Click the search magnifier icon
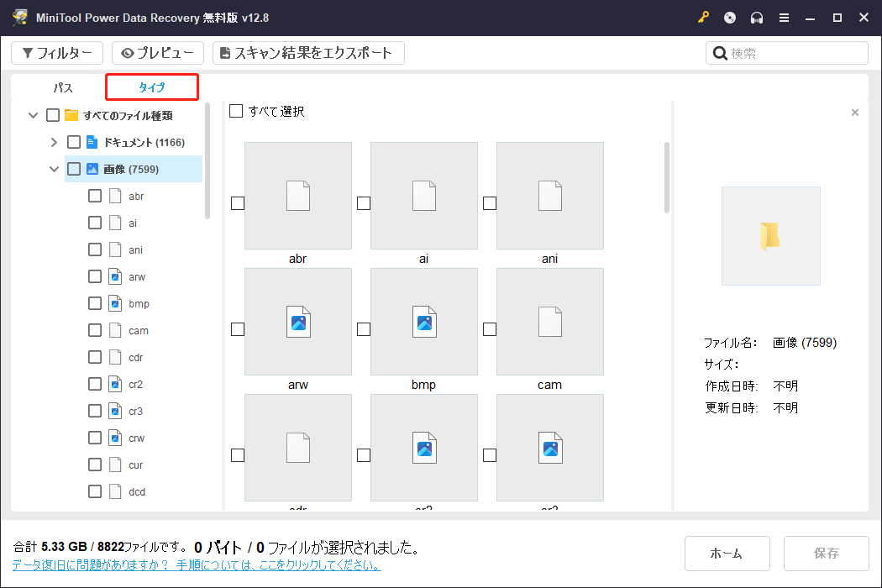The width and height of the screenshot is (882, 588). (x=720, y=52)
